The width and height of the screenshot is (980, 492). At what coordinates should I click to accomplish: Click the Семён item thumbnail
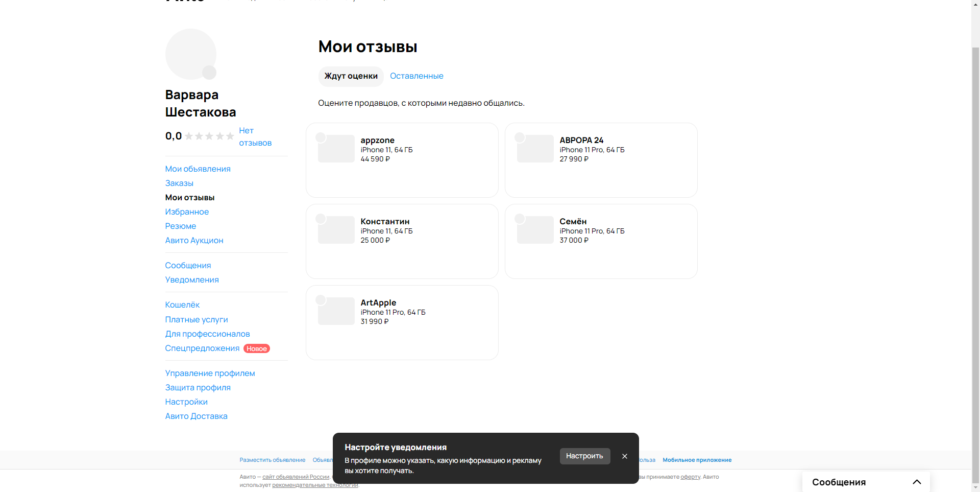point(535,230)
